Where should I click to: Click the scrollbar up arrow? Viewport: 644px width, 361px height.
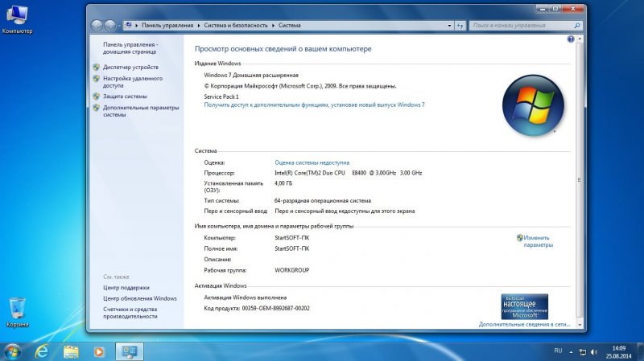point(580,39)
